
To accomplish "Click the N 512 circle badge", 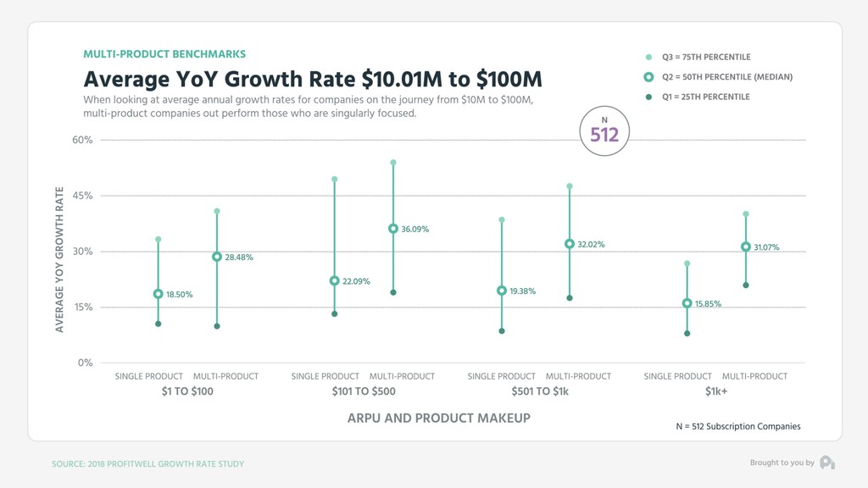I will coord(604,131).
